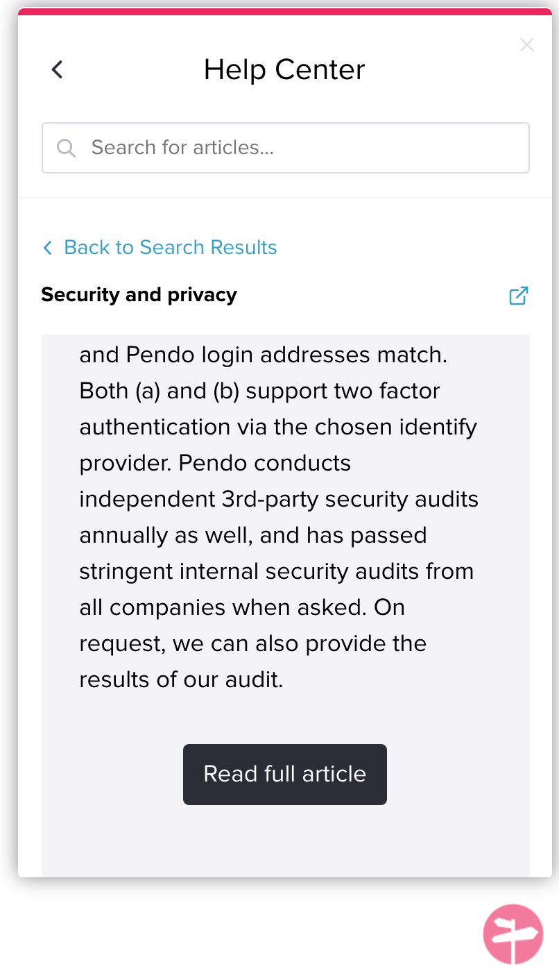Dismiss the Help Center with the X
This screenshot has width=559, height=980.
(x=527, y=45)
